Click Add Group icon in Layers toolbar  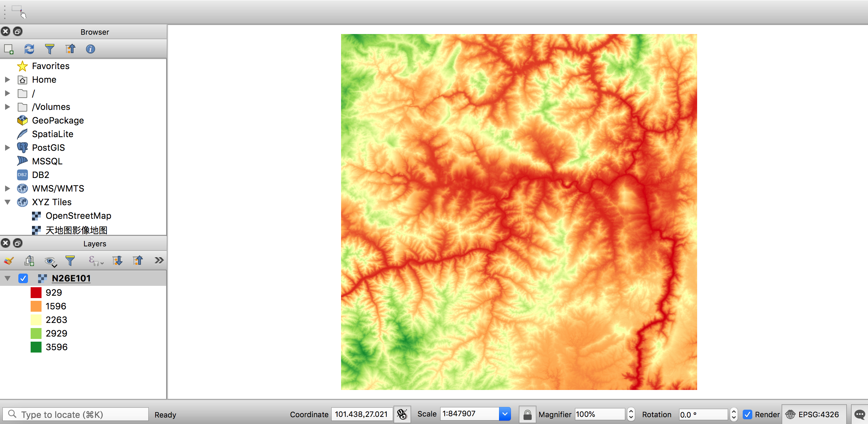coord(29,261)
